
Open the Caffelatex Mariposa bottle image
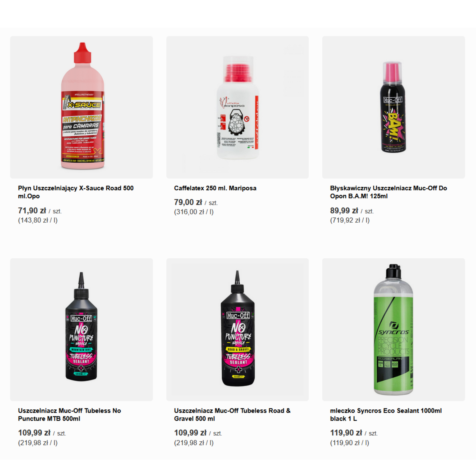click(237, 107)
